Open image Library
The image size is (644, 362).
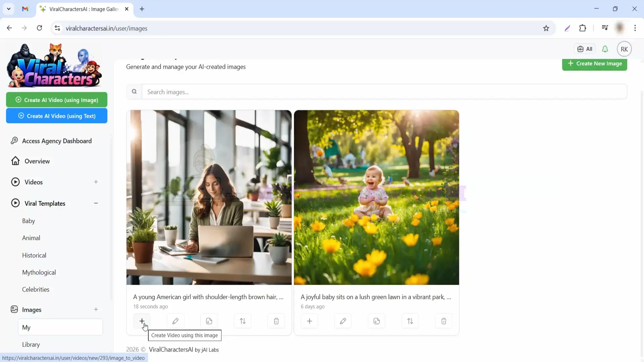(31, 345)
